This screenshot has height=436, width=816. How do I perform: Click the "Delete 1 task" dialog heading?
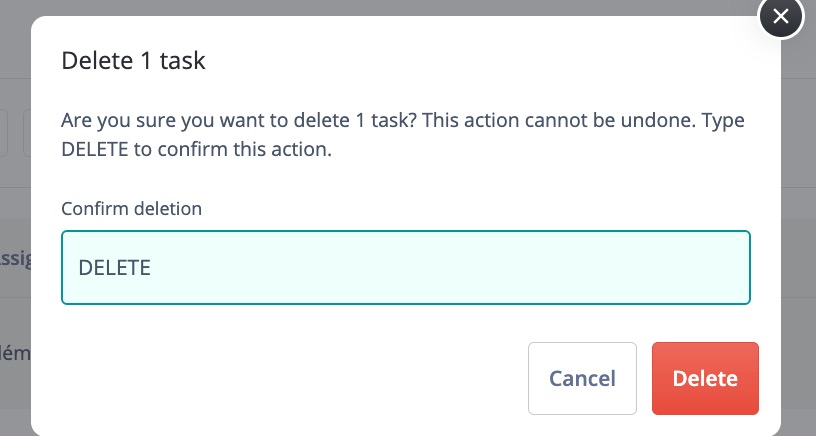(133, 60)
